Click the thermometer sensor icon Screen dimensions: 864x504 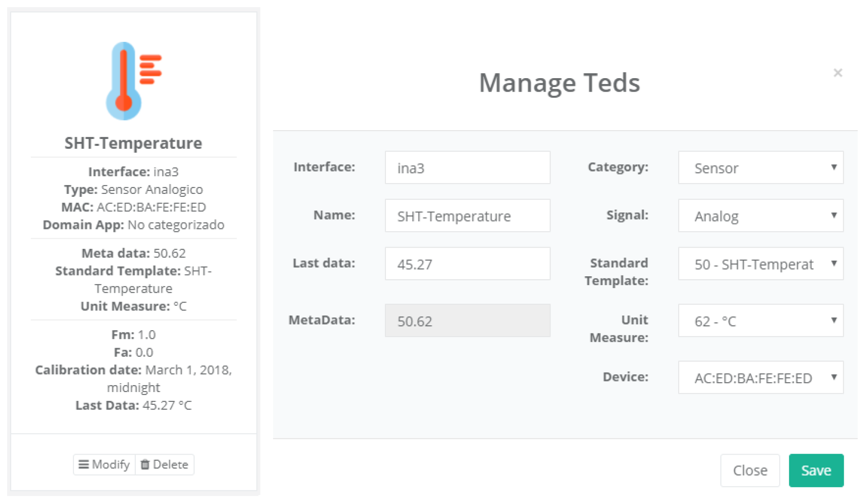pos(133,81)
